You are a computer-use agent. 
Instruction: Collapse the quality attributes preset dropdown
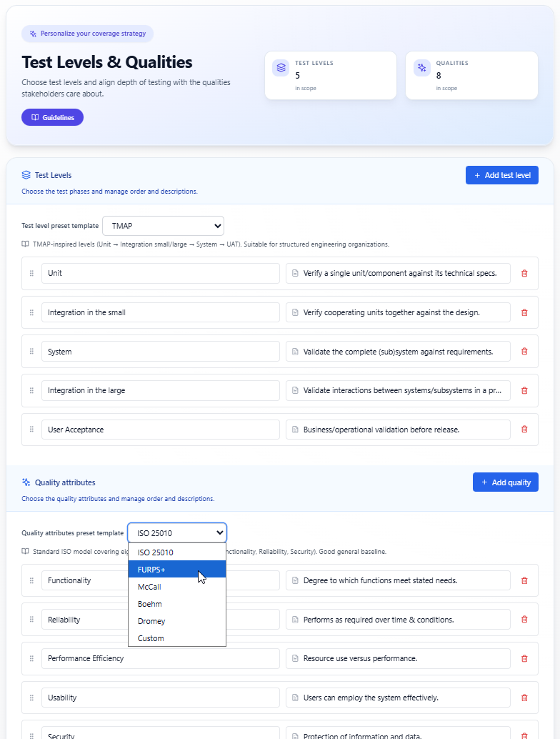click(x=177, y=532)
